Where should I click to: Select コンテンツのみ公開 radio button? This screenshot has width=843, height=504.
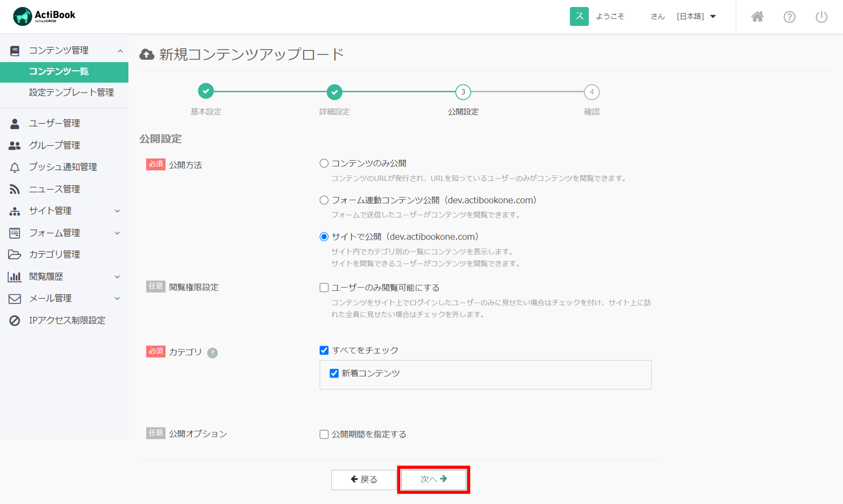324,163
